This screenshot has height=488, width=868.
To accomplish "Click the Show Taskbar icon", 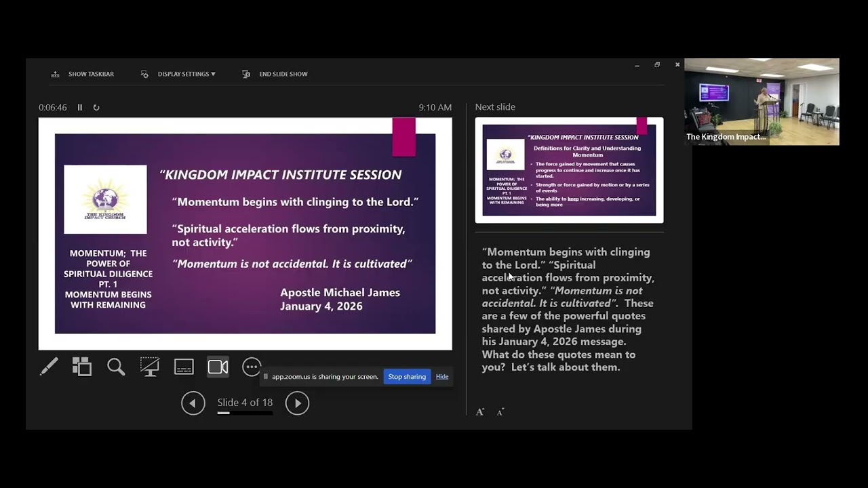I will [x=56, y=74].
